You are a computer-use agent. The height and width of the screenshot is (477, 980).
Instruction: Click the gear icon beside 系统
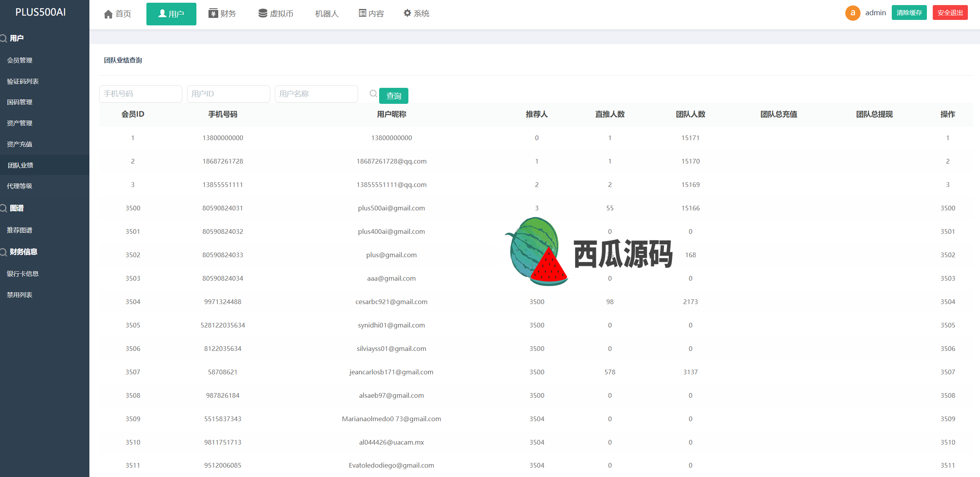click(407, 13)
